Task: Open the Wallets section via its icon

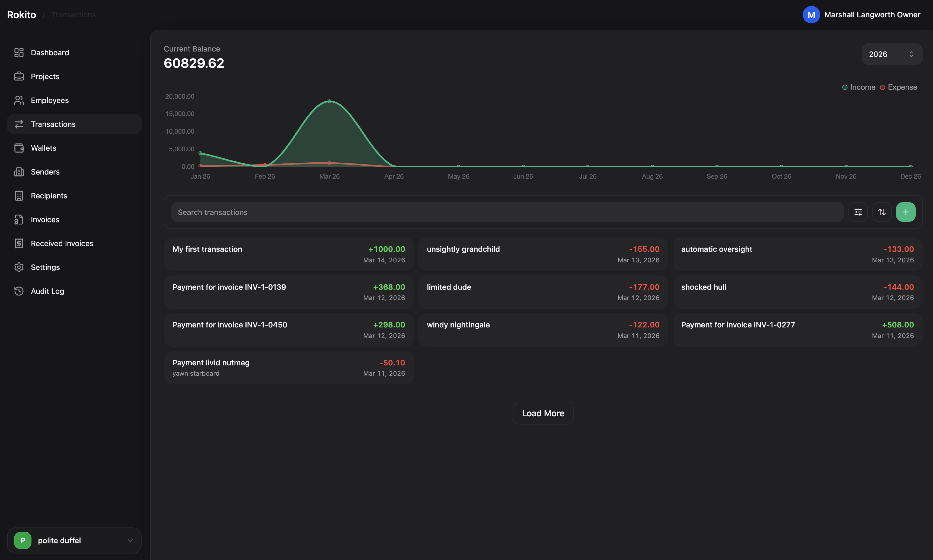Action: pos(19,147)
